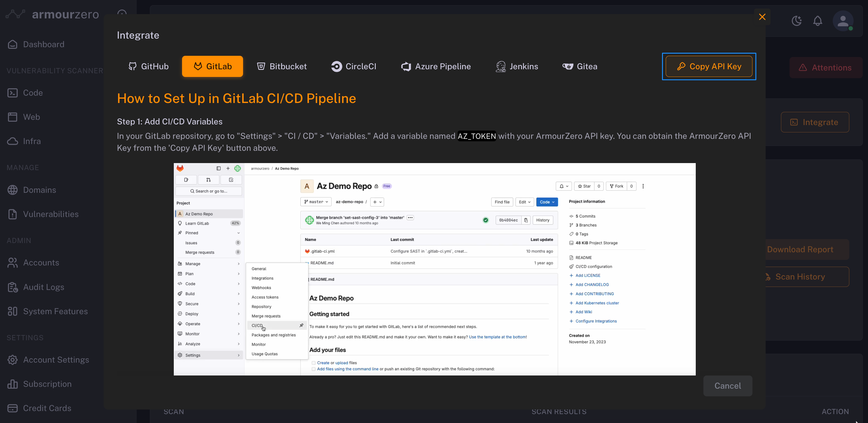Open the CircleCI integration tab
The image size is (868, 423).
tap(353, 67)
